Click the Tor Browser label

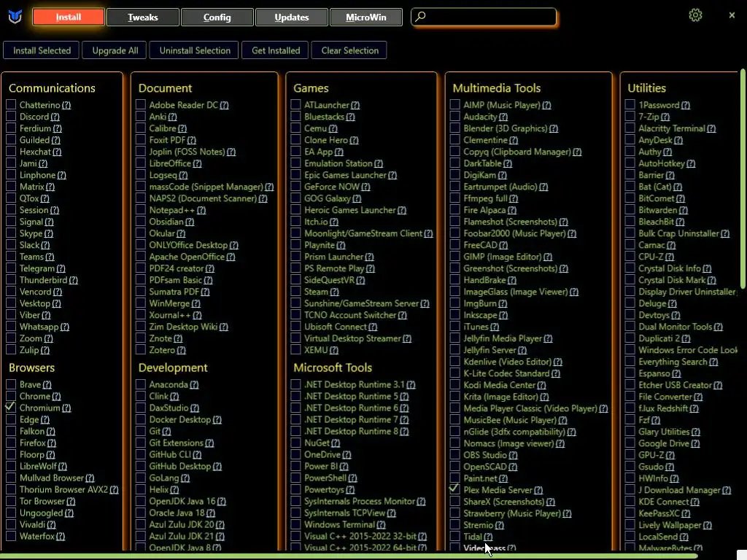[42, 502]
